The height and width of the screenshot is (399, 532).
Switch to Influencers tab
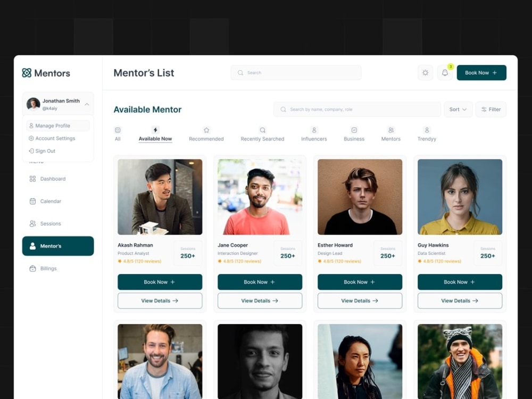314,135
